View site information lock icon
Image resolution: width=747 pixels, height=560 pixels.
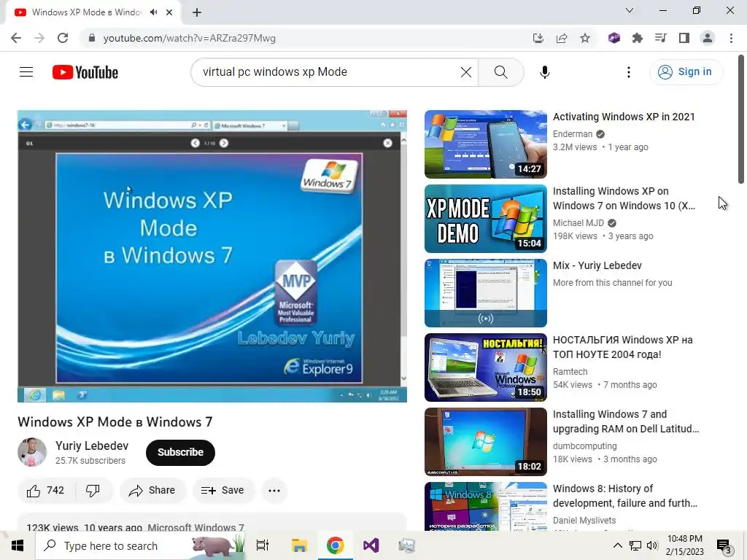[x=92, y=38]
